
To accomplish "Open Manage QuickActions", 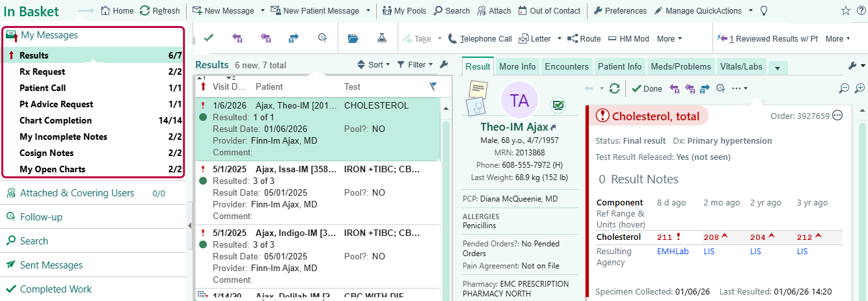I will click(698, 11).
